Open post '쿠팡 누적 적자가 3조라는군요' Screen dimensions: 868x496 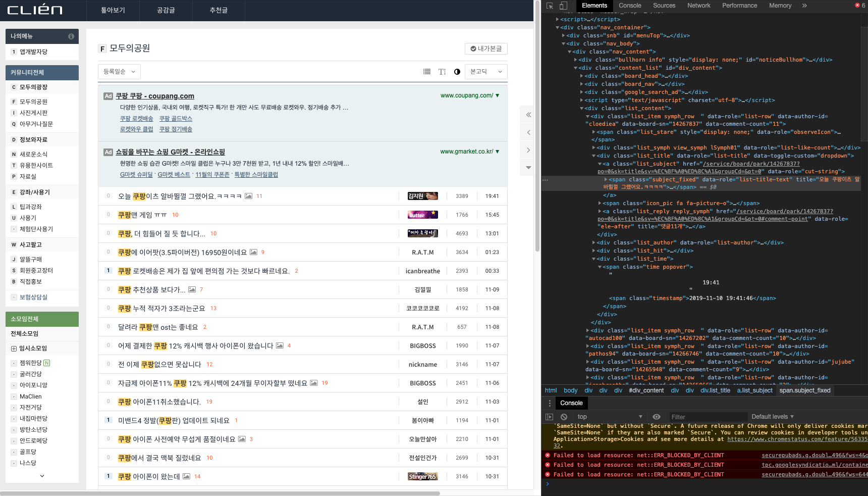pyautogui.click(x=161, y=308)
